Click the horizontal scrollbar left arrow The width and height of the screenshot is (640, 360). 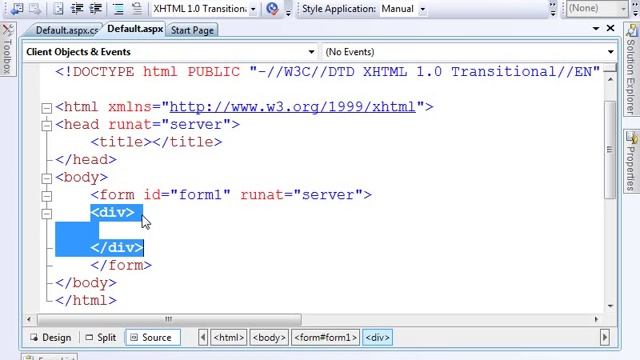pyautogui.click(x=29, y=319)
